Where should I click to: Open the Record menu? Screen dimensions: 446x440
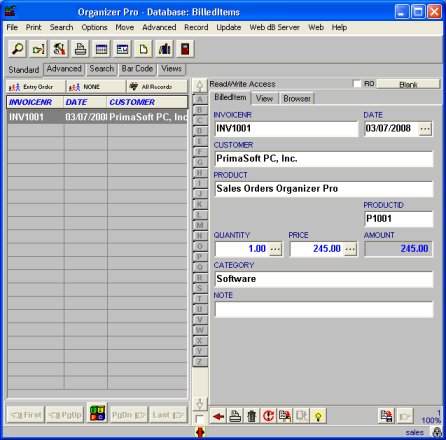click(196, 27)
